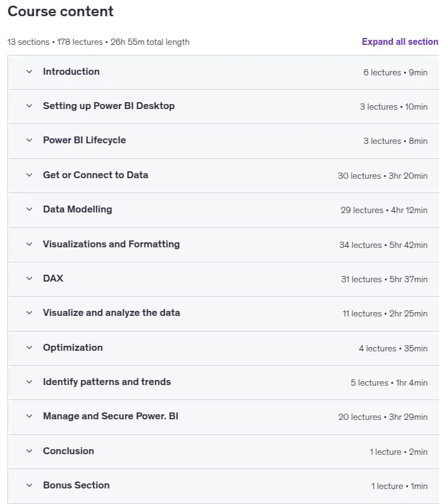
Task: Click the DAX section title
Action: point(53,278)
